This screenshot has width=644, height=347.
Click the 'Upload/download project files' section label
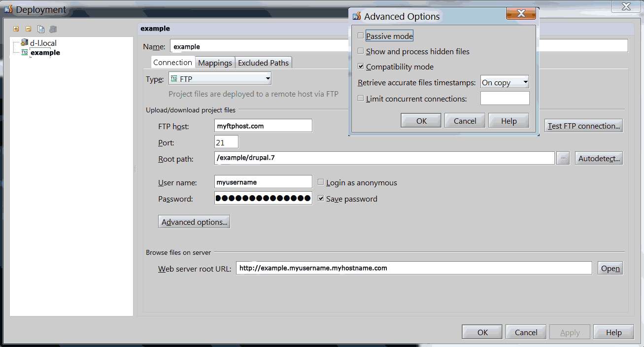191,110
